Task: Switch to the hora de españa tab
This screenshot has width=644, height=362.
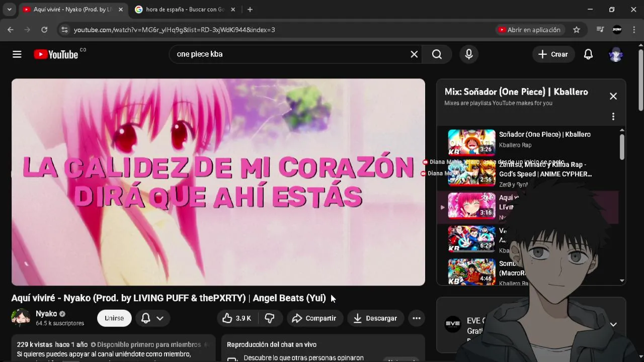Action: 185,10
